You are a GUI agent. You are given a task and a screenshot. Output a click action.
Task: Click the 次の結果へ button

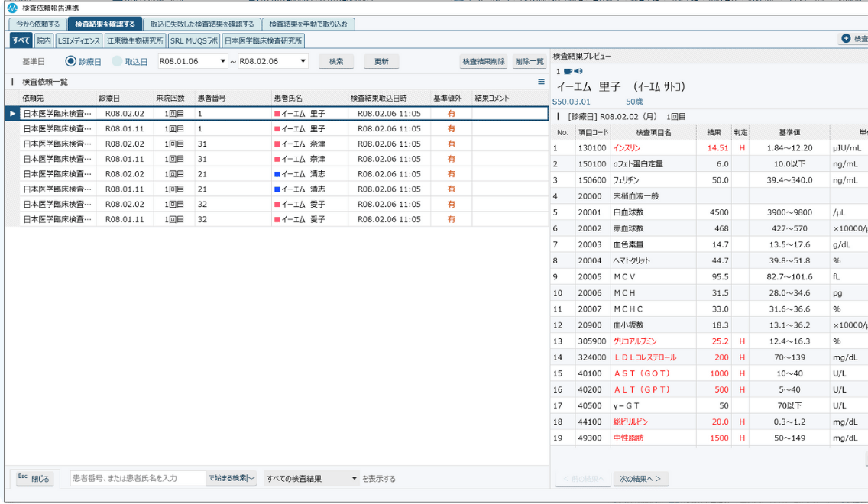[640, 479]
